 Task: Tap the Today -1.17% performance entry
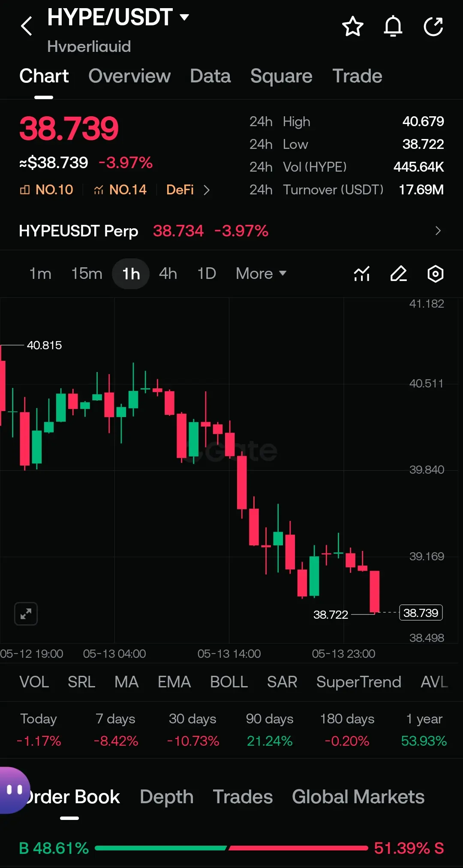click(39, 729)
